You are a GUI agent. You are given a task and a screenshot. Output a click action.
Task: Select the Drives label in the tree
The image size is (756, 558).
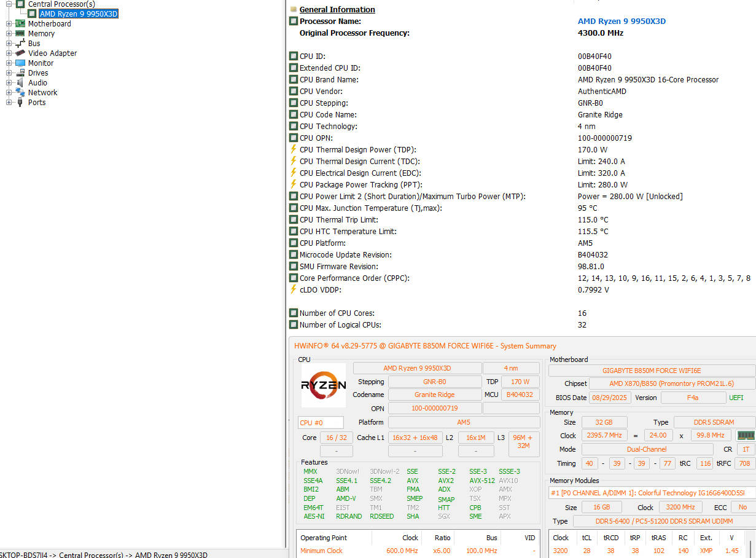[38, 73]
